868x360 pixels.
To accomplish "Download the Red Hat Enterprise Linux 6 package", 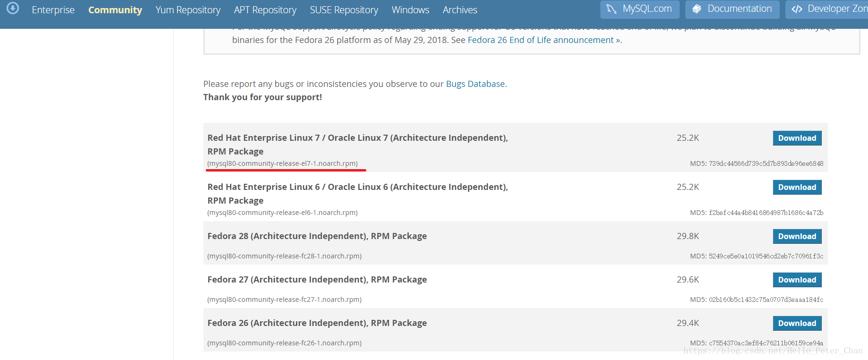I will pyautogui.click(x=797, y=187).
